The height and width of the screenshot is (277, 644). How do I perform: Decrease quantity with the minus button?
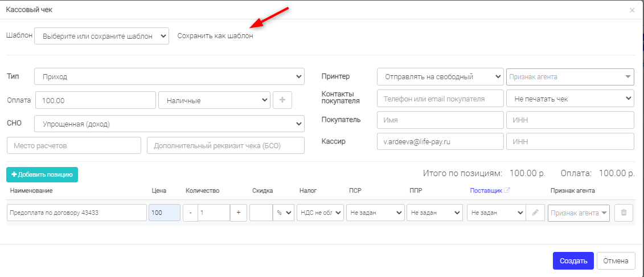(191, 213)
